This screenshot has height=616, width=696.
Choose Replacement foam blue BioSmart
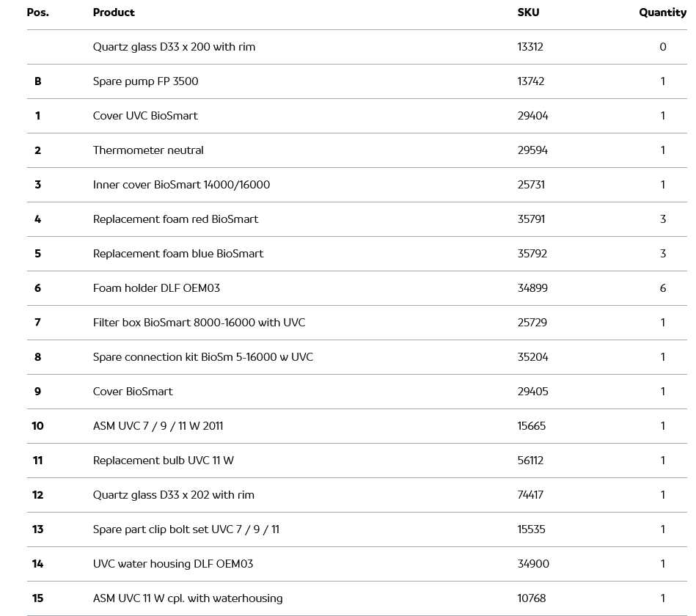coord(178,254)
